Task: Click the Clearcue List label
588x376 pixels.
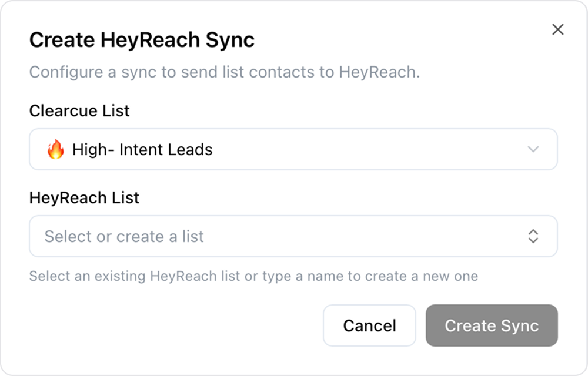Action: pos(79,111)
